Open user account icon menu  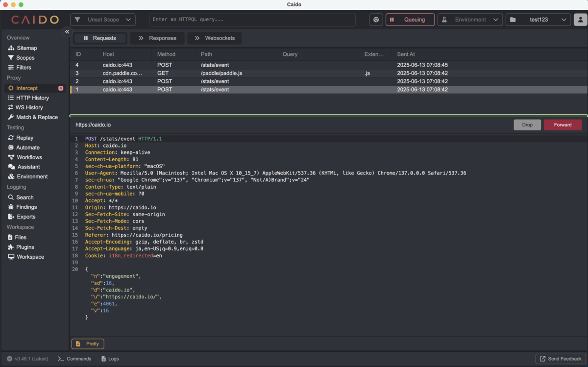pos(581,20)
